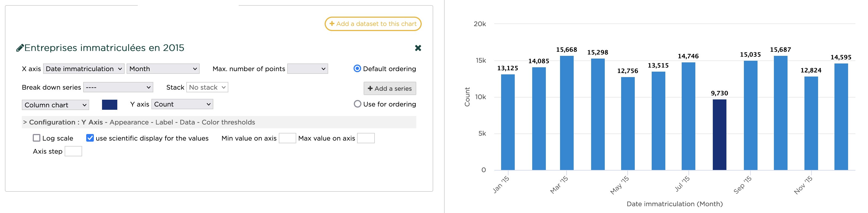Click Add a dataset to this chart

pyautogui.click(x=373, y=24)
